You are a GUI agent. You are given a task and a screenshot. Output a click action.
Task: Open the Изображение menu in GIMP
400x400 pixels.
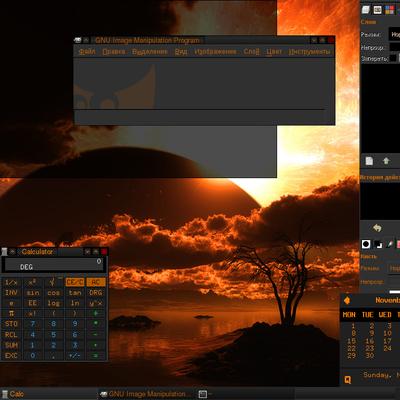click(215, 52)
